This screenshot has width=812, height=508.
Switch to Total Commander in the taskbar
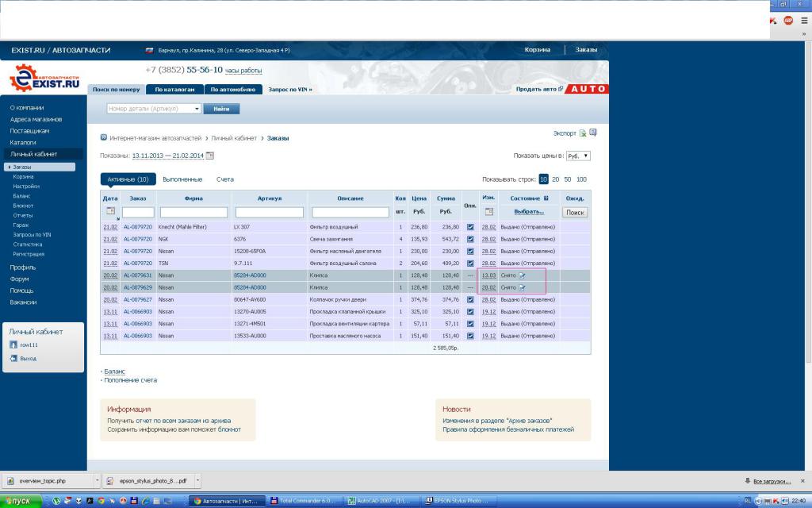click(x=304, y=502)
